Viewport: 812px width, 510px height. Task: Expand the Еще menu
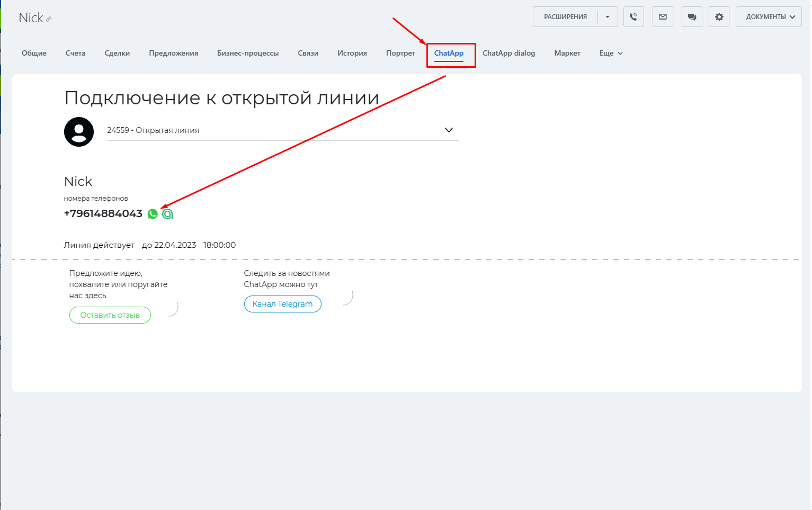611,53
